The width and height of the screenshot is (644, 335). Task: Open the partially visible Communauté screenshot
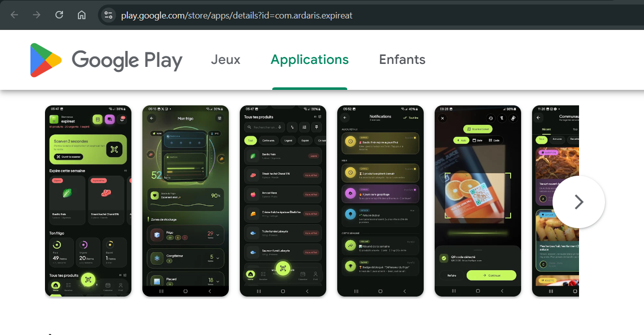556,201
